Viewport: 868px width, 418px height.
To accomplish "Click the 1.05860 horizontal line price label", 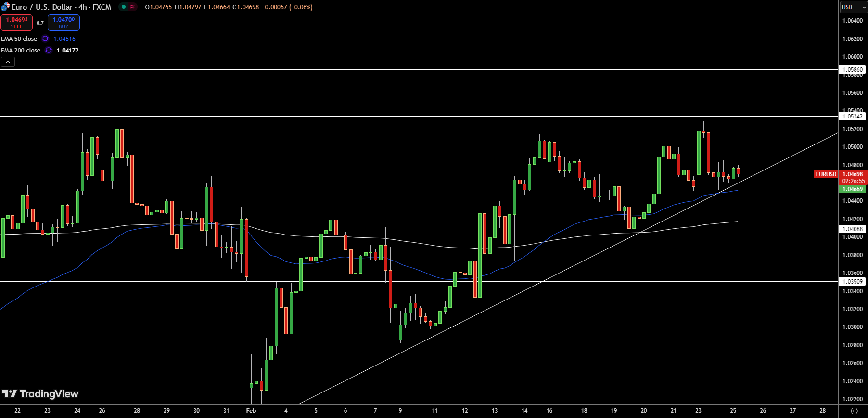I will 853,70.
